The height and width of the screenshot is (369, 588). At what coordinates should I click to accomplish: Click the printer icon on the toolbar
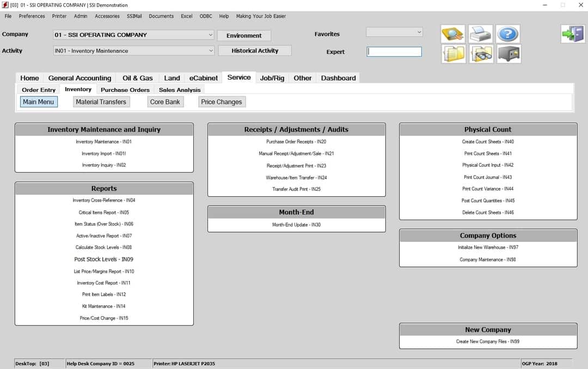pyautogui.click(x=481, y=33)
